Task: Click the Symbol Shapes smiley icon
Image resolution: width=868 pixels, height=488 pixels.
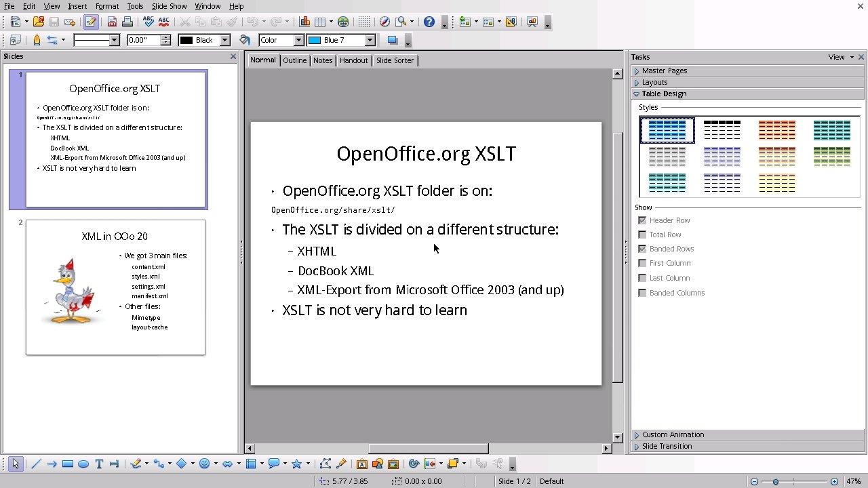Action: (x=204, y=464)
